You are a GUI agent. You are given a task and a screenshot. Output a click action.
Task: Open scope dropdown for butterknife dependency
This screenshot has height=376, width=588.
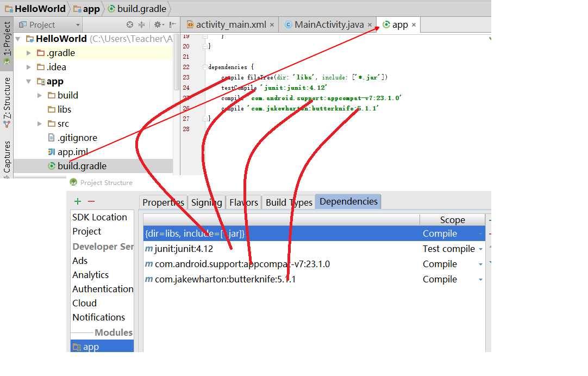tap(480, 280)
